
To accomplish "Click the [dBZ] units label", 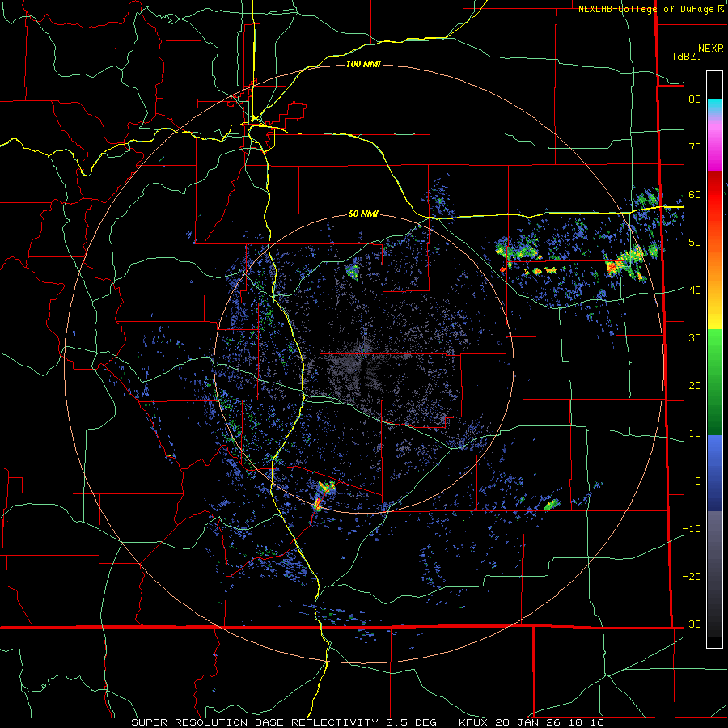I will click(687, 56).
